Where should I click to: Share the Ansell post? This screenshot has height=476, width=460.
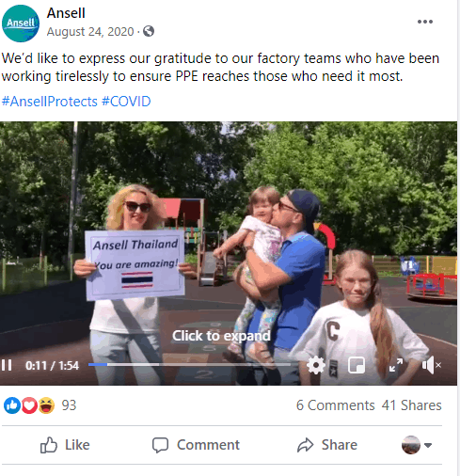[327, 445]
